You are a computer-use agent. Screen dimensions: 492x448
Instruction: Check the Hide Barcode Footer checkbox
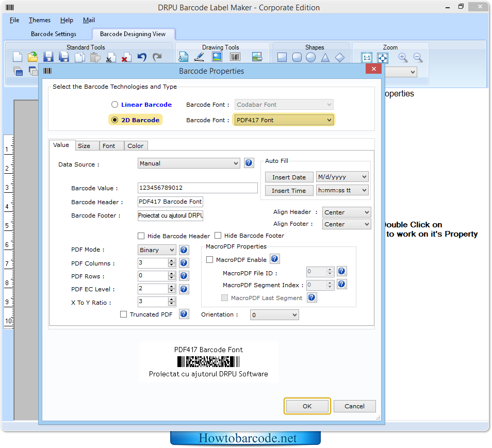(x=218, y=235)
